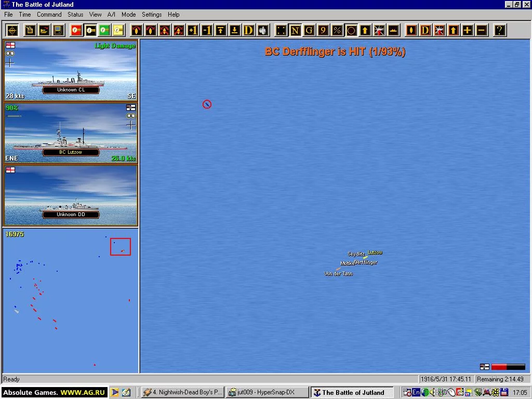This screenshot has height=399, width=532.
Task: Switch to HyperSnap-DX taskbar button
Action: 267,392
